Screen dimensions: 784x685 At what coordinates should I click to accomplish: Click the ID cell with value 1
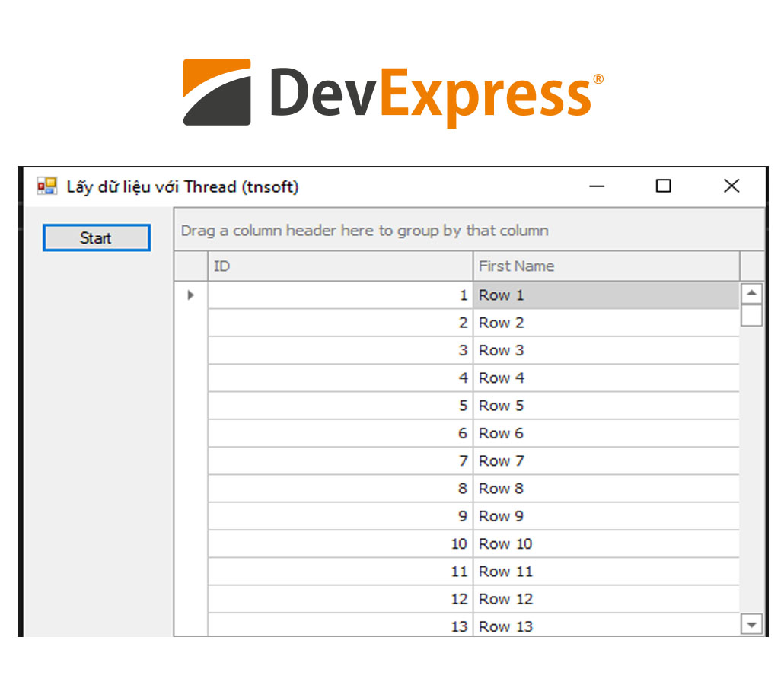pos(340,295)
